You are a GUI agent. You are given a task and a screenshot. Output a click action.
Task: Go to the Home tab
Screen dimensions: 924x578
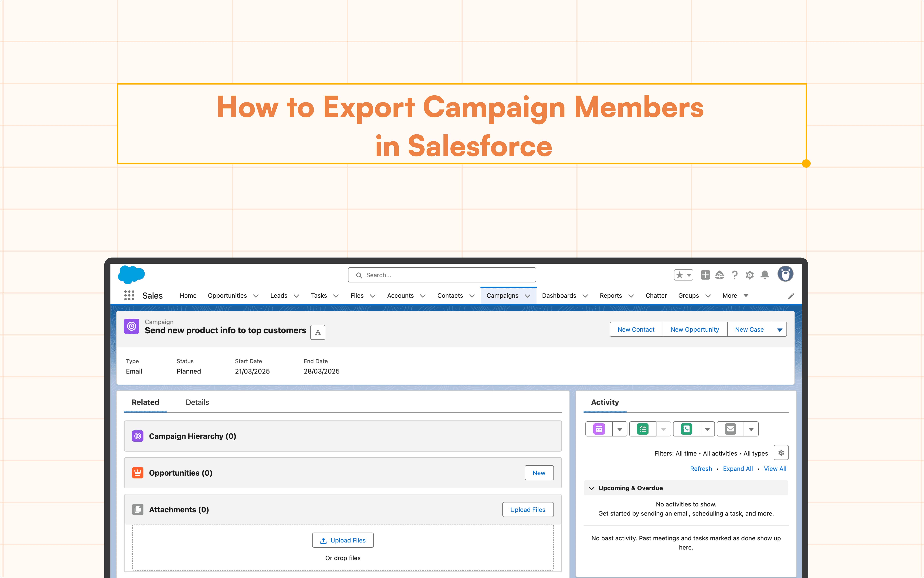click(x=188, y=296)
